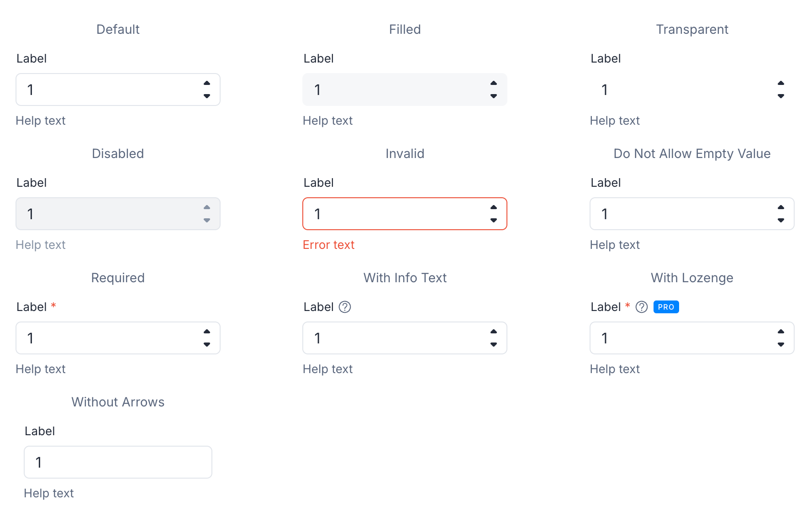Focus the Default number field
The image size is (812, 527).
point(118,90)
